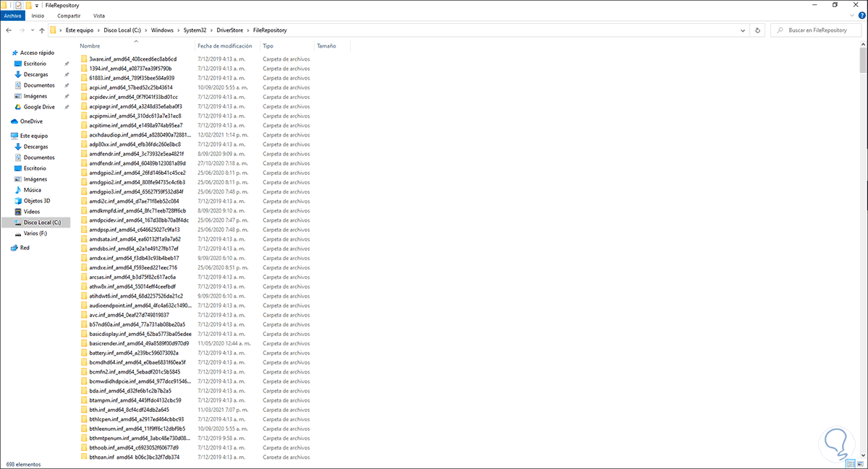This screenshot has height=469, width=868.
Task: Click folder icon of battery.inf_amd64
Action: (83, 353)
